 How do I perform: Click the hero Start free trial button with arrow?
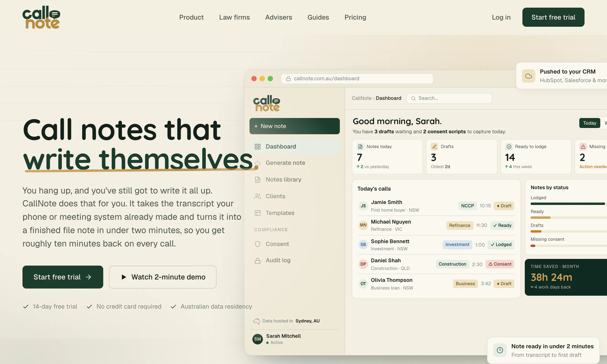point(63,277)
